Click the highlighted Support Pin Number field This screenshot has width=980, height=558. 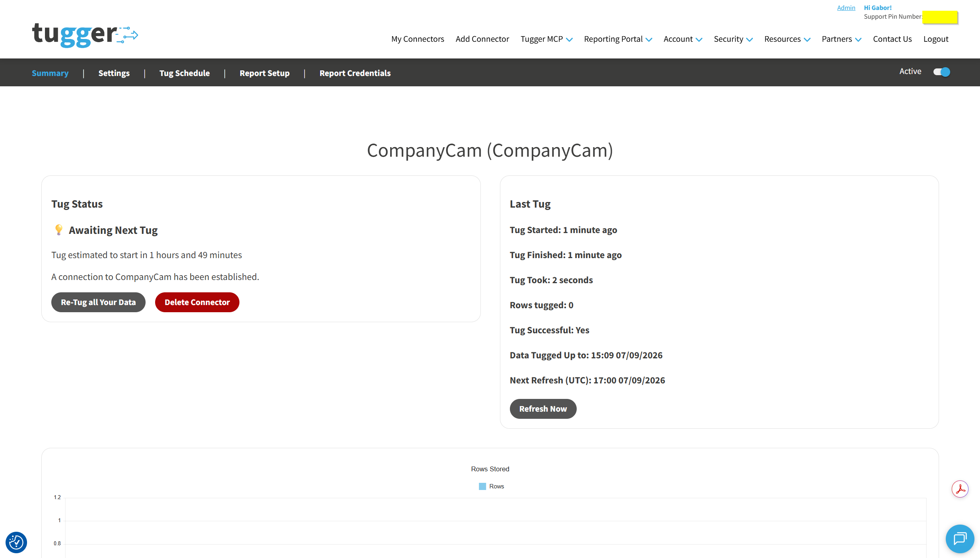940,17
